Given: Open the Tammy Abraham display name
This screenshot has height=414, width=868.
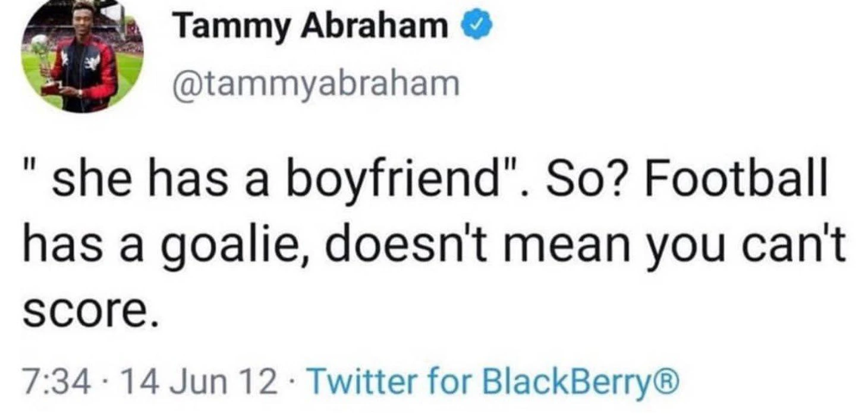Looking at the screenshot, I should point(312,27).
